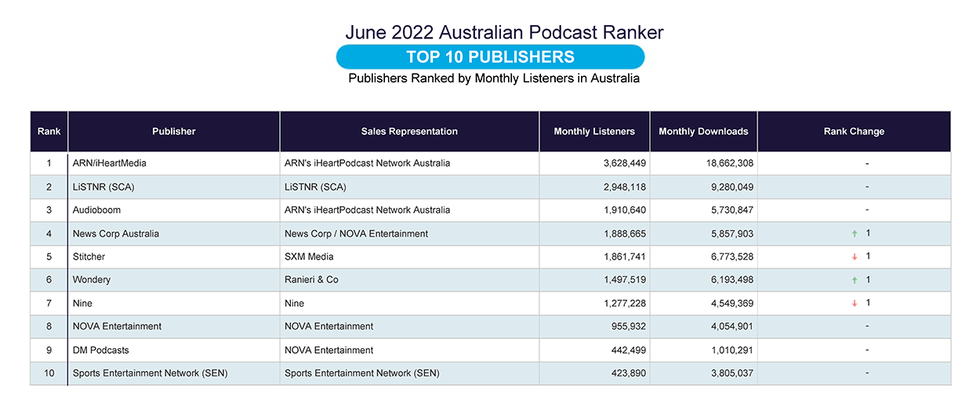980x400 pixels.
Task: Click Sports Entertainment Network (SEN) publisher cell
Action: (174, 373)
